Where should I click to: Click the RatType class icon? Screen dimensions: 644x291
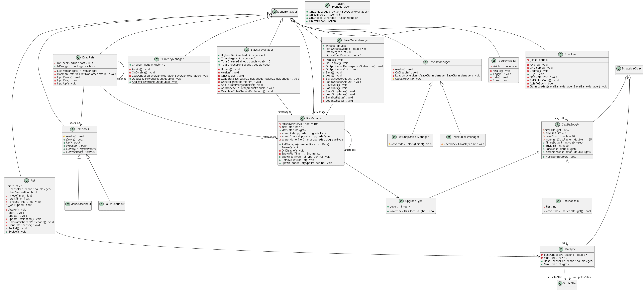[x=561, y=249]
